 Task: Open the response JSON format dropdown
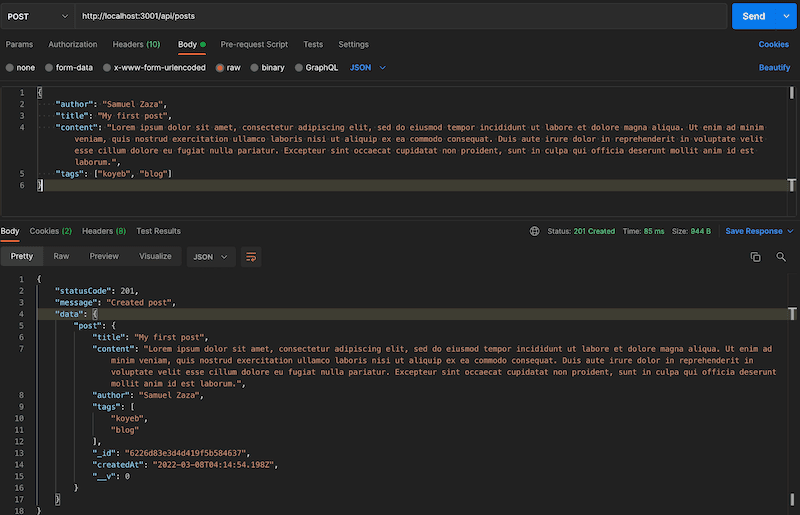pos(210,257)
